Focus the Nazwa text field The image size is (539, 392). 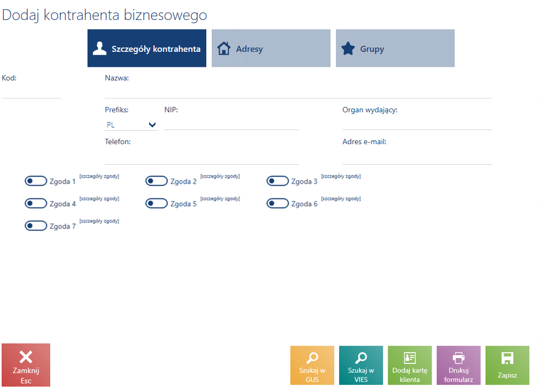pos(298,91)
